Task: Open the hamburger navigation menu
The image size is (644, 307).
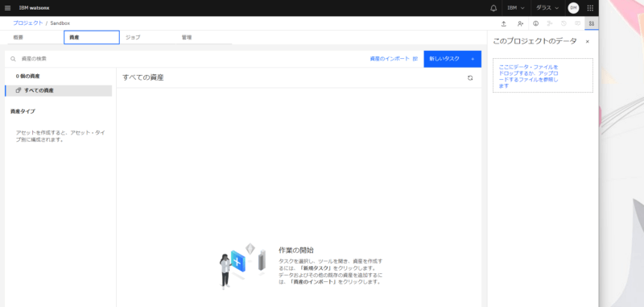Action: coord(7,8)
